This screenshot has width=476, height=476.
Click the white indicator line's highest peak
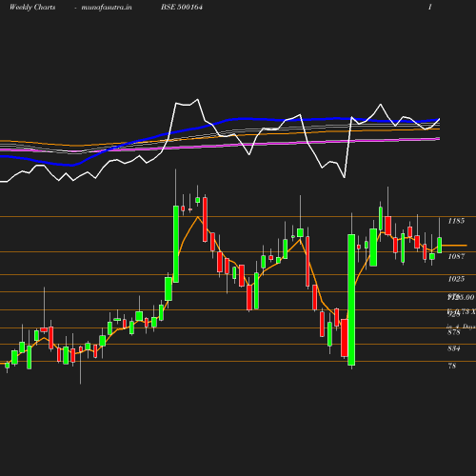click(x=198, y=99)
